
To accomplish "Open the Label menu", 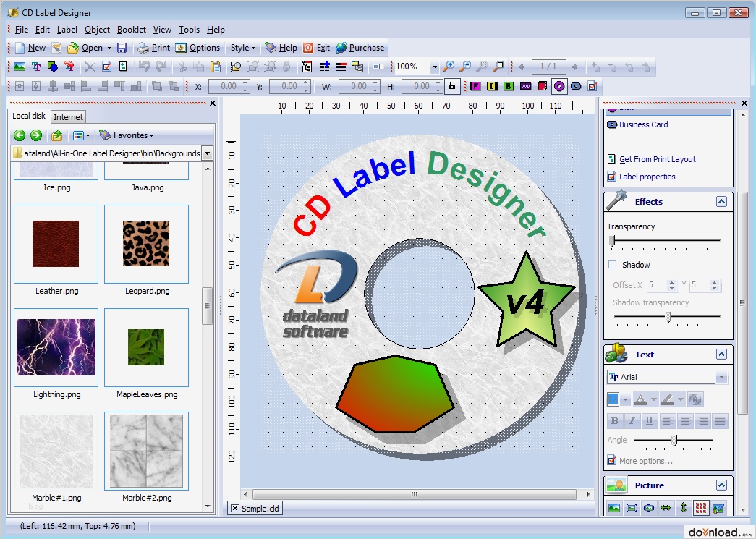I will tap(67, 30).
